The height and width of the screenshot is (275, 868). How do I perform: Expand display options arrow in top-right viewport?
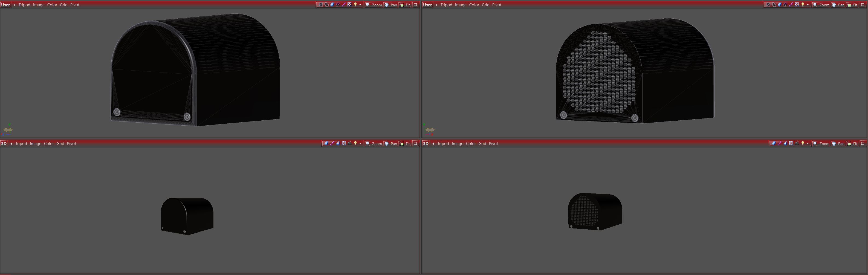tap(808, 5)
